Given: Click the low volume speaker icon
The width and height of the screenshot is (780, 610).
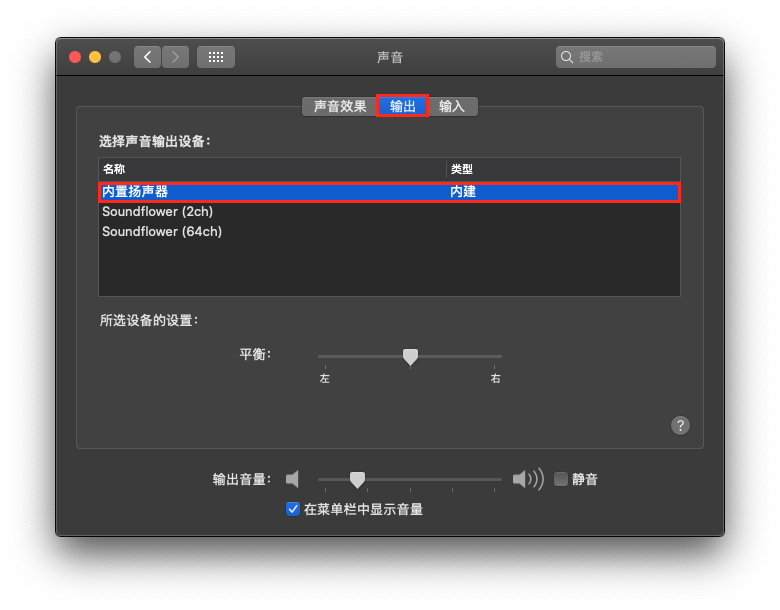Looking at the screenshot, I should click(292, 479).
